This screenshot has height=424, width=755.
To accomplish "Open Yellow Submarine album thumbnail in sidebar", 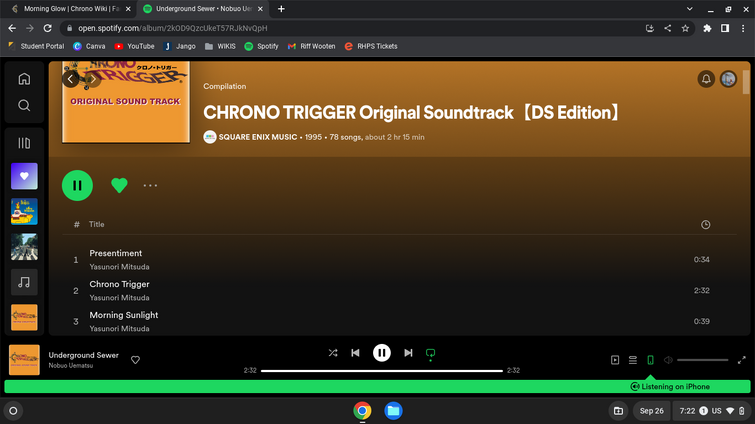I will 24,211.
